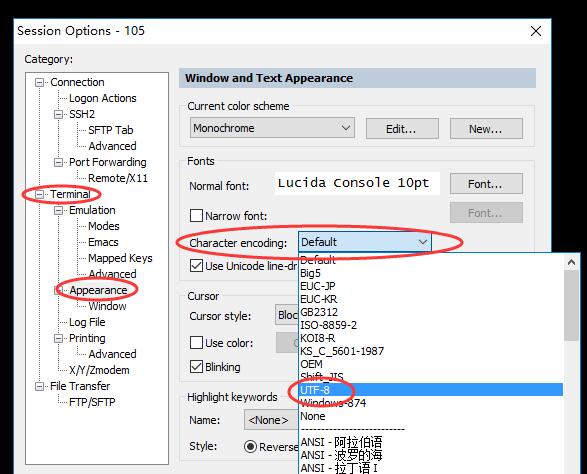Choose Windows-874 encoding
This screenshot has width=587, height=474.
click(431, 403)
